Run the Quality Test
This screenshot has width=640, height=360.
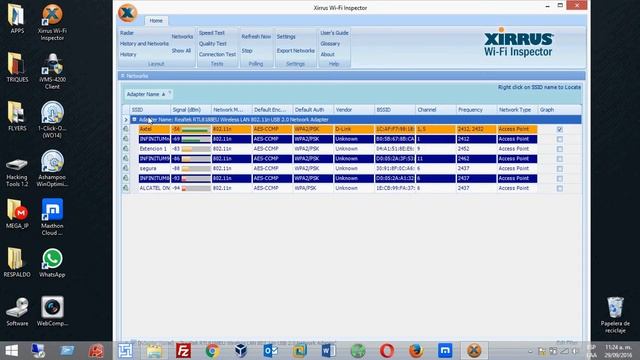[x=213, y=44]
